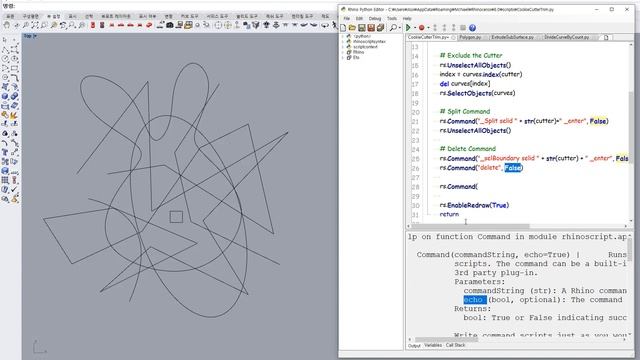
Task: Click the Text tool icon in left toolbar
Action: 5,152
